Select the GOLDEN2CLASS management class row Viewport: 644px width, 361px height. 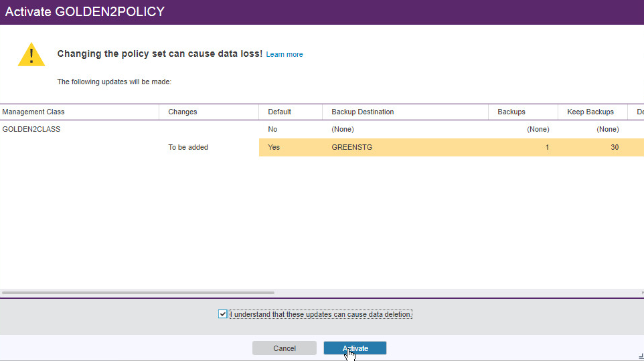(x=31, y=129)
